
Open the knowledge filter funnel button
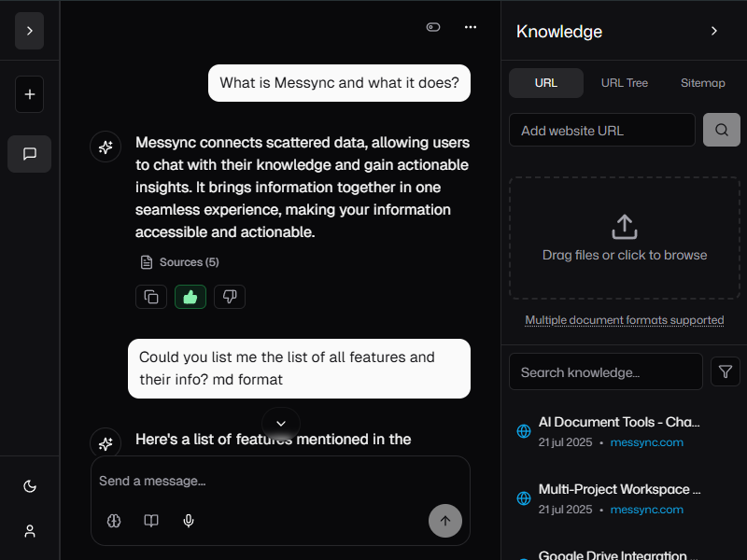point(726,371)
